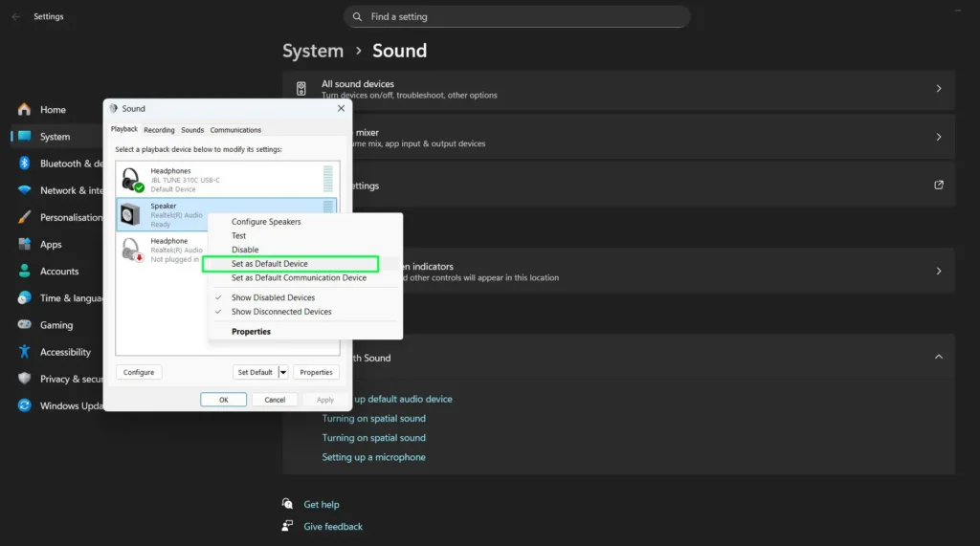
Task: Collapse the help with Sound section
Action: point(939,357)
